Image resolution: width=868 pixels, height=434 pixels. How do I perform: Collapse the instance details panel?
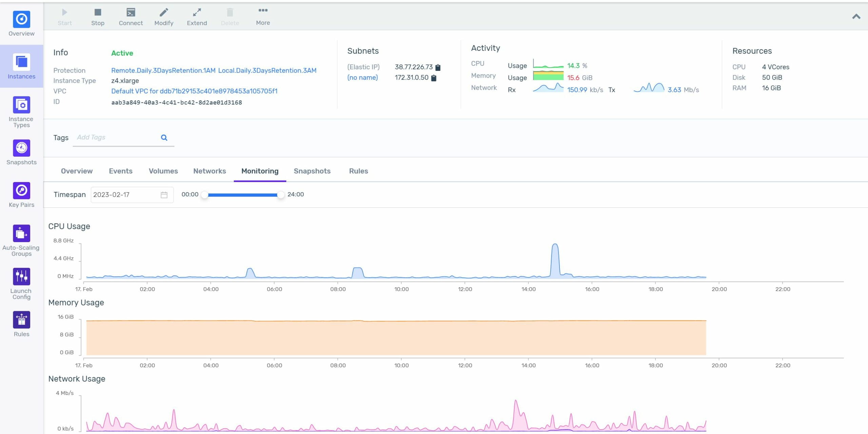[856, 16]
